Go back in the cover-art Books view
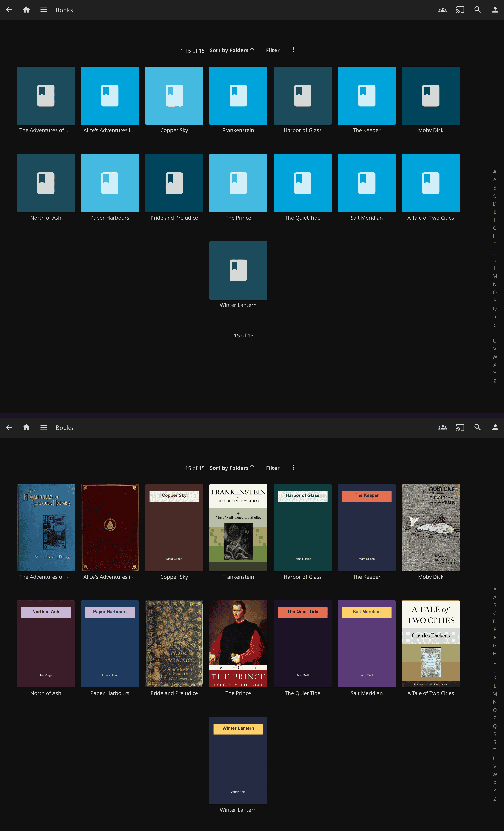This screenshot has width=504, height=831. tap(9, 427)
